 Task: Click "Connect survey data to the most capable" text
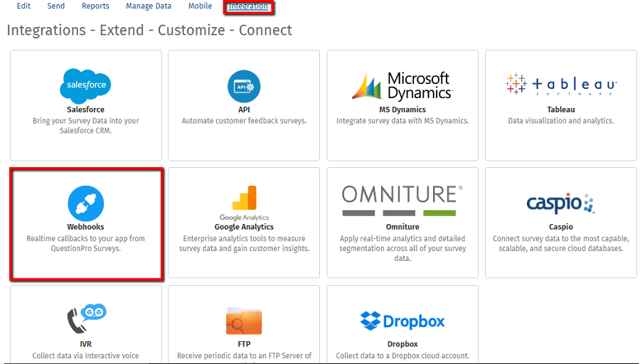point(561,243)
